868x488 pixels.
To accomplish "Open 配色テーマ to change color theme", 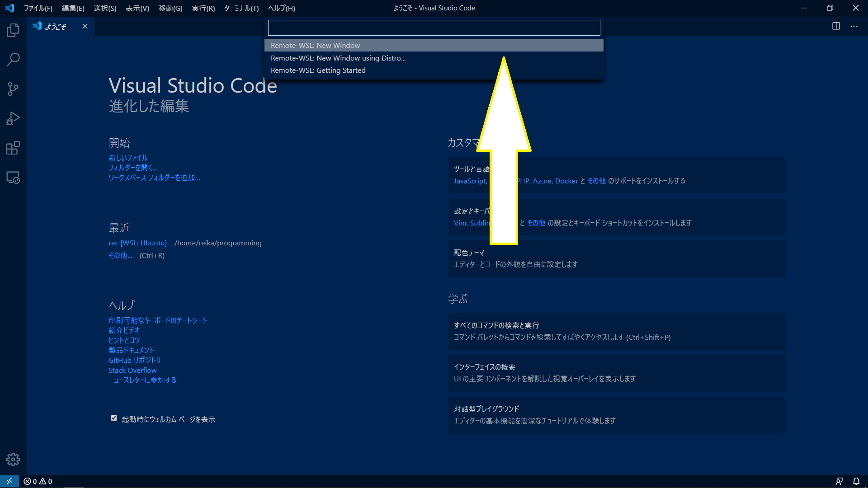I will coord(469,252).
